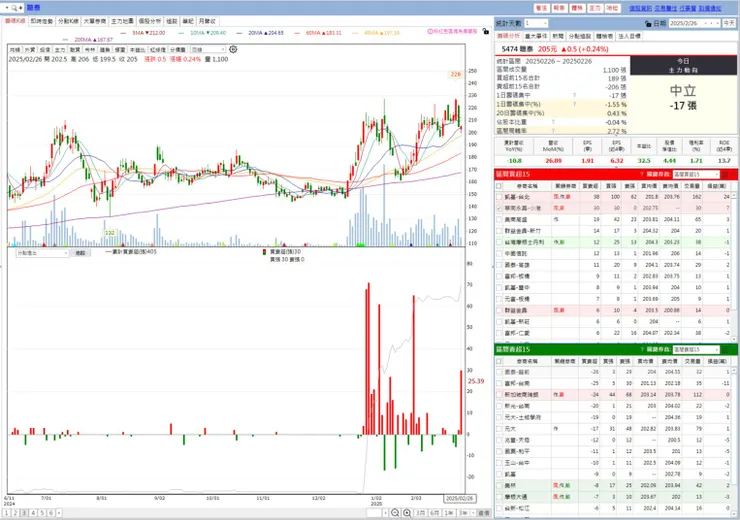This screenshot has height=520, width=740.
Task: Switch to 月營收 tab
Action: click(207, 21)
